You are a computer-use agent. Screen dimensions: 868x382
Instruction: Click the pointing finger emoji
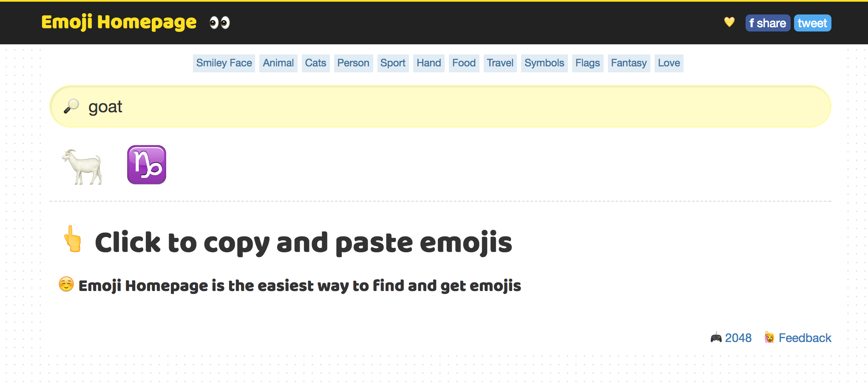73,239
